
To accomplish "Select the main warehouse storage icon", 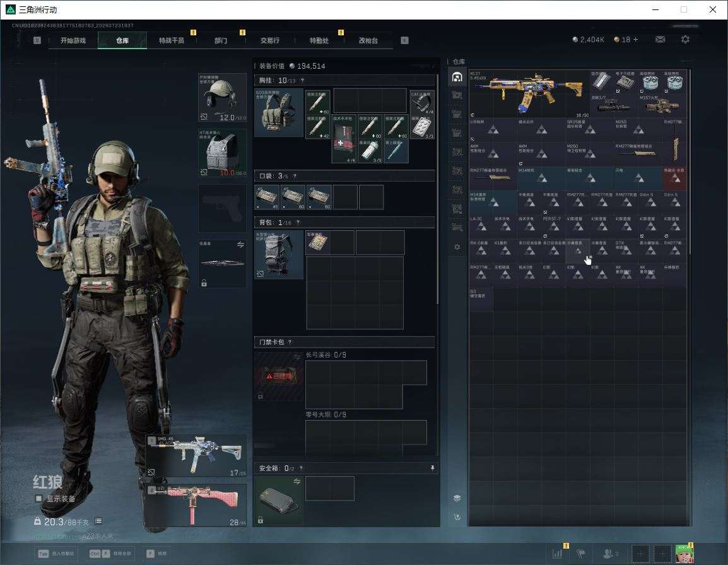I will point(457,77).
